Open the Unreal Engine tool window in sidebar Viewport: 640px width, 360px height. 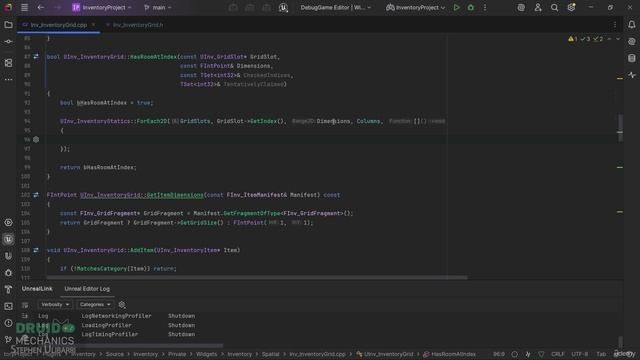pyautogui.click(x=8, y=239)
